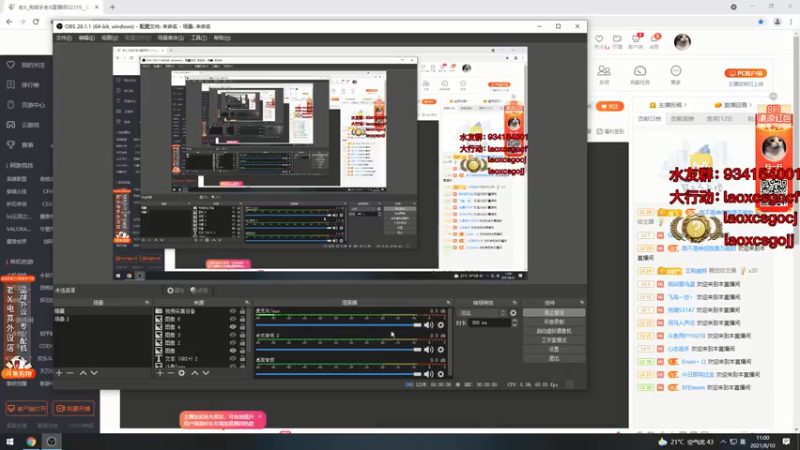Switch to 贵宾(129) tab on Douyu

tap(719, 119)
